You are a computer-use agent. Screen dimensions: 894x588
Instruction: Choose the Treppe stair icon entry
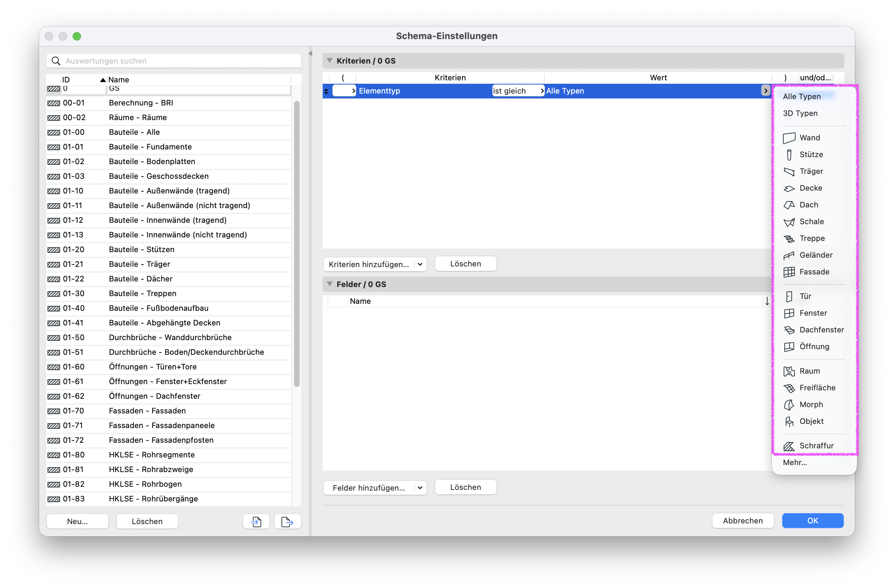pyautogui.click(x=789, y=238)
